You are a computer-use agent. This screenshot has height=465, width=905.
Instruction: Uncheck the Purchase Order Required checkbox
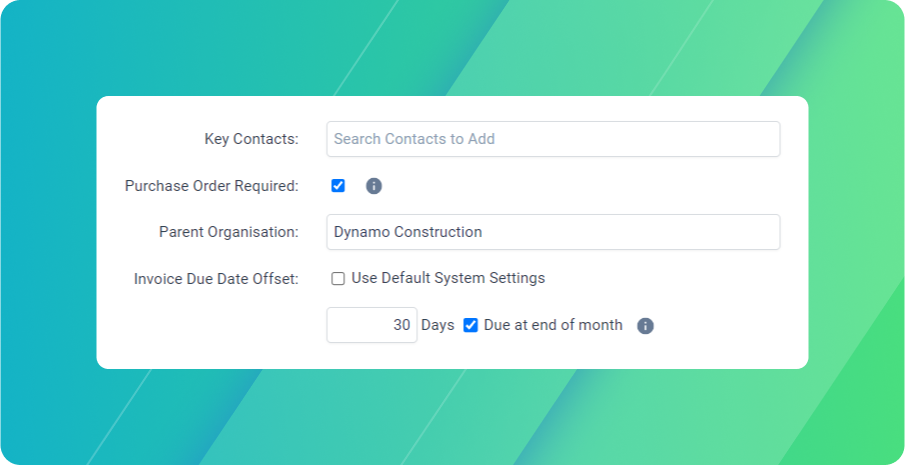338,185
